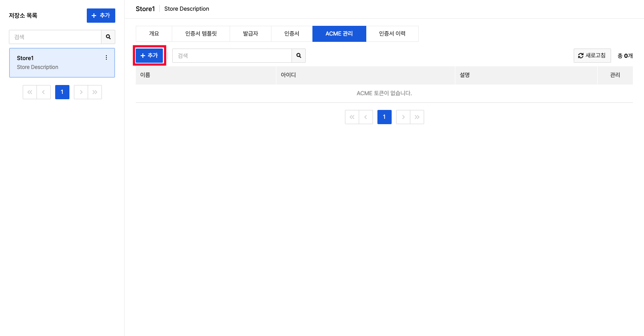The image size is (644, 336).
Task: Click the search magnifier icon in the store list sidebar
Action: pos(108,37)
